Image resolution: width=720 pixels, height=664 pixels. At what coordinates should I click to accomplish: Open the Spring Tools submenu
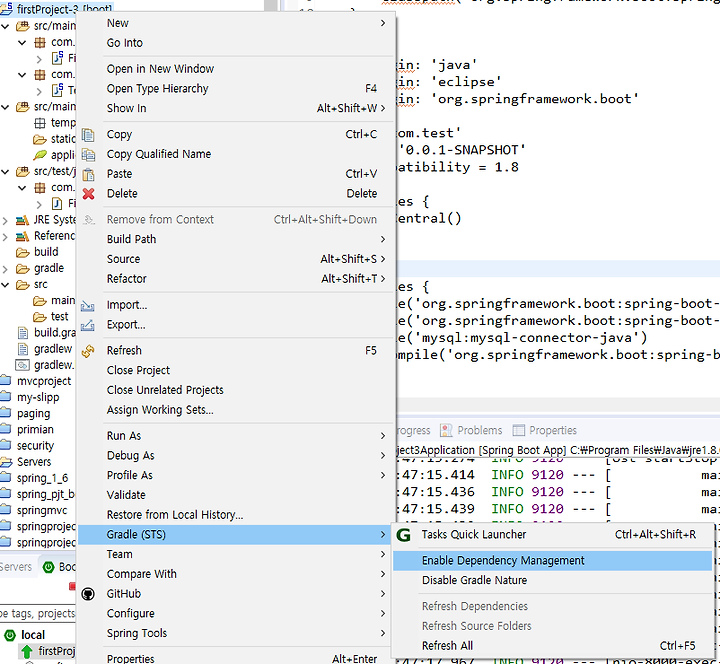tap(236, 634)
